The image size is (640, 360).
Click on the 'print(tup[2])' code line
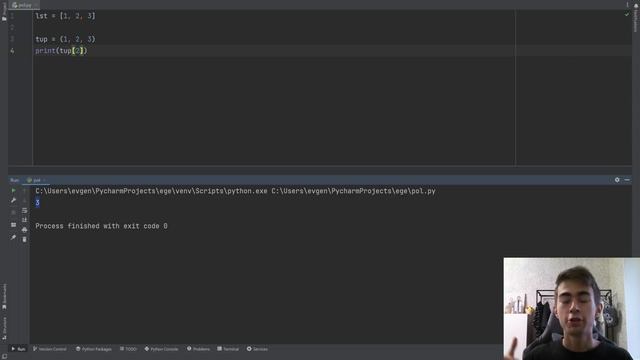[x=61, y=51]
